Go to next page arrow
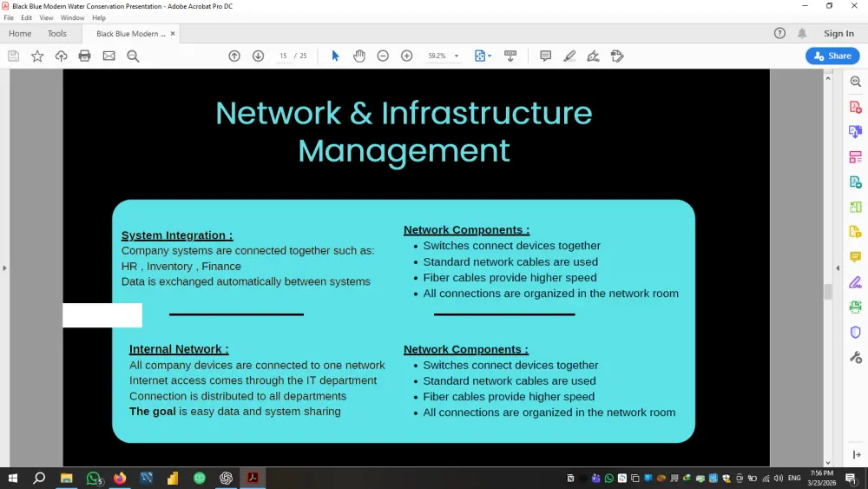Image resolution: width=868 pixels, height=489 pixels. pos(258,56)
